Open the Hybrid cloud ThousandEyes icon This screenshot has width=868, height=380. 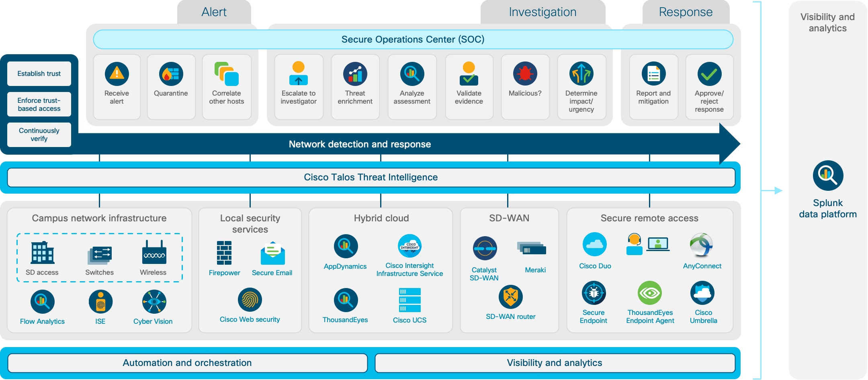pyautogui.click(x=346, y=300)
